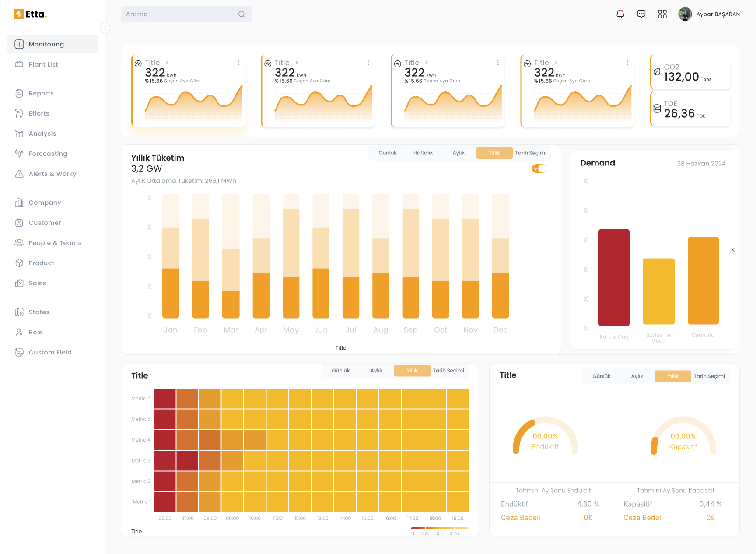Select Haftalık in the Yıllık Tüketim range selector

423,153
